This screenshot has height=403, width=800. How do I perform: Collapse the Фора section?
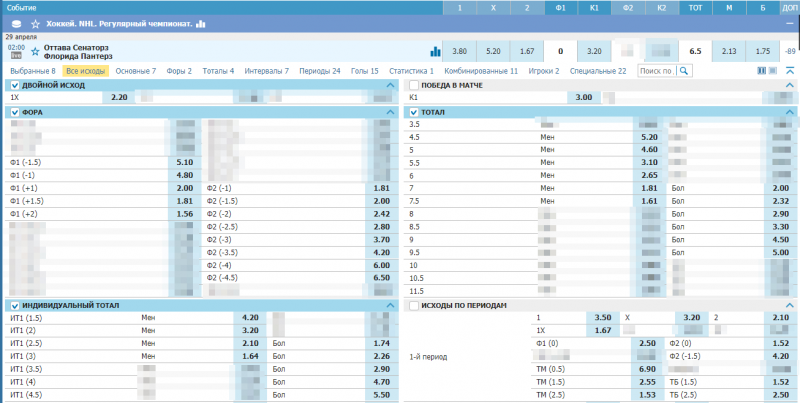(x=389, y=112)
